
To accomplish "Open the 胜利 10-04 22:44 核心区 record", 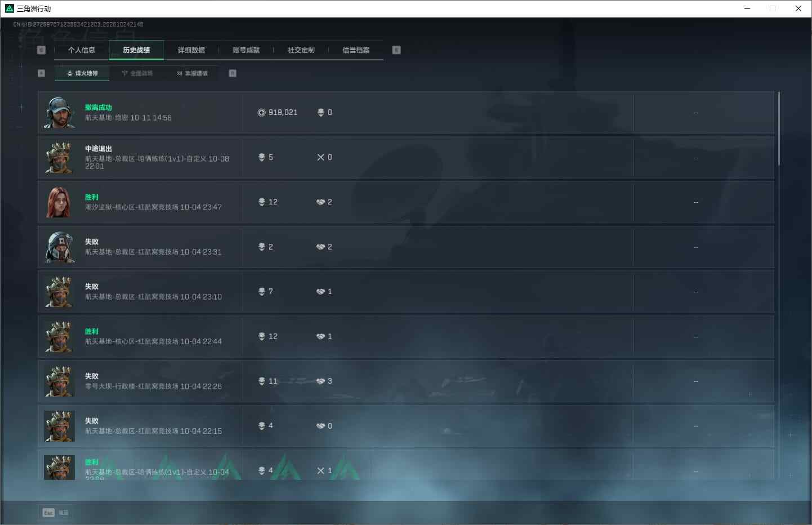I will (405, 337).
